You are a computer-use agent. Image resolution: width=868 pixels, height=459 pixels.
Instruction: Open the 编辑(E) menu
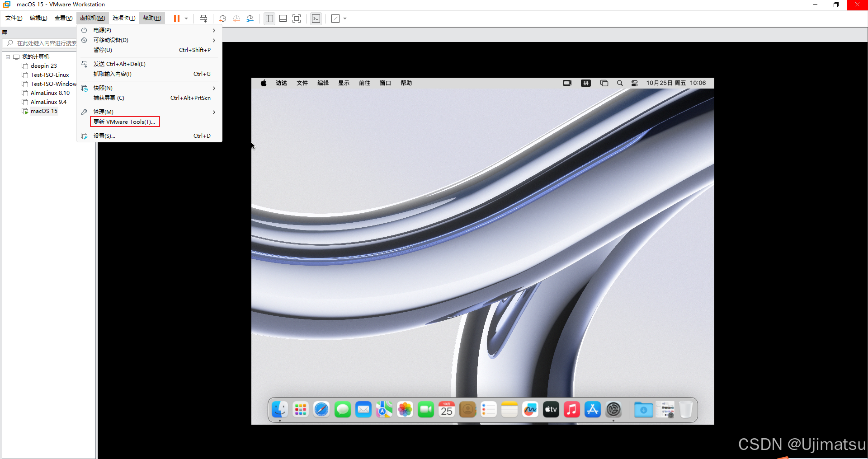click(38, 18)
